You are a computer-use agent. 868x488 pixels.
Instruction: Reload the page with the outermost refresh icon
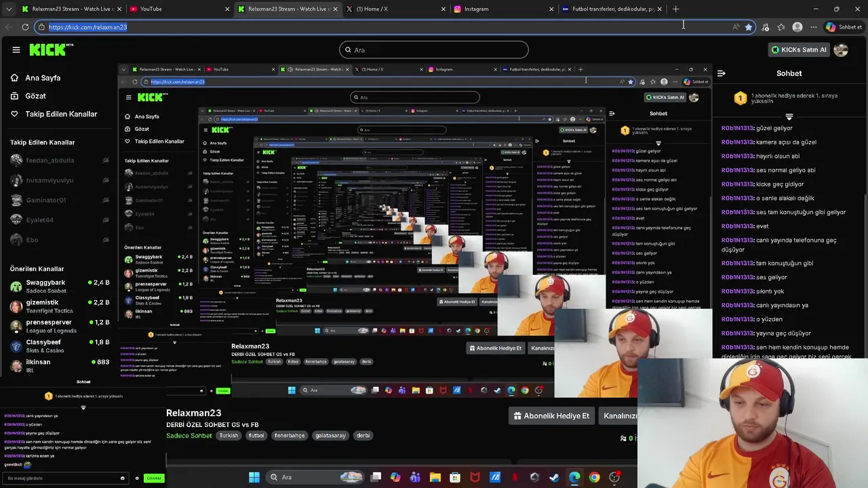(x=25, y=27)
